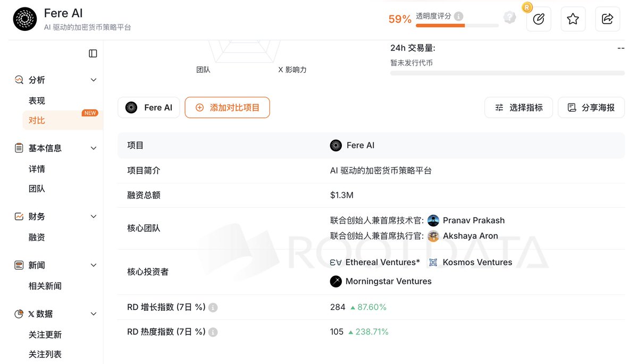Click the Fere AI logo in table header
Image resolution: width=638 pixels, height=364 pixels.
tap(336, 146)
